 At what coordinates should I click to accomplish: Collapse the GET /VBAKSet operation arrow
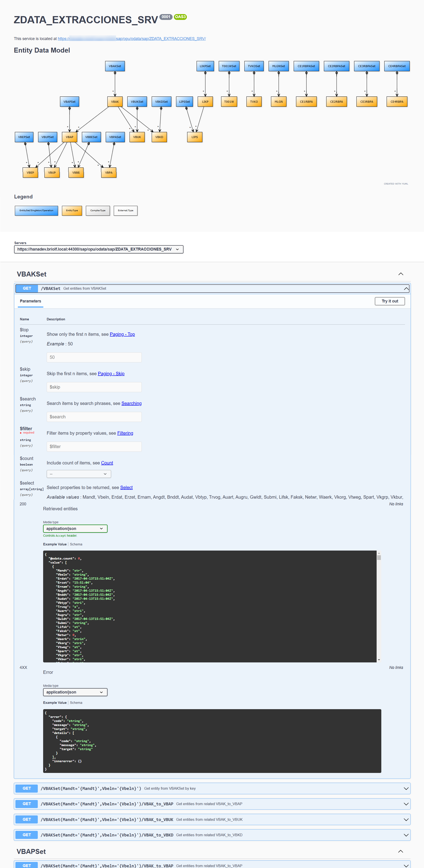tap(406, 288)
